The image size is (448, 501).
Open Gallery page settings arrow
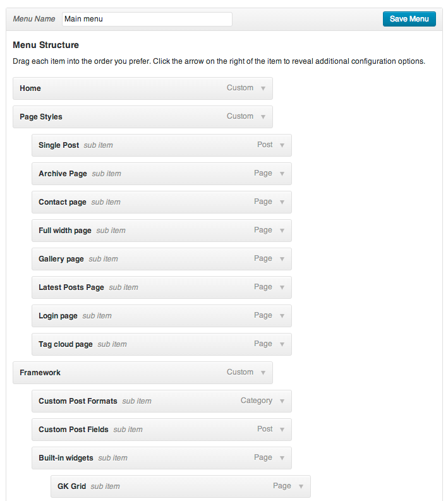pyautogui.click(x=282, y=259)
